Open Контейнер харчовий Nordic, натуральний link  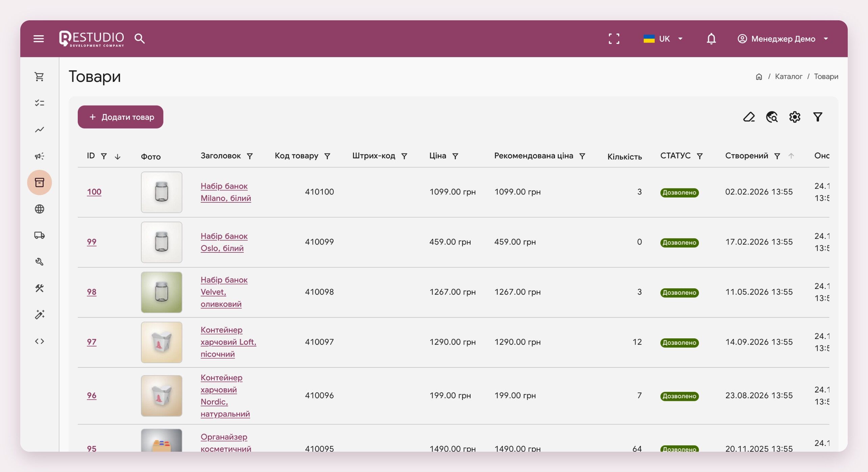click(225, 396)
